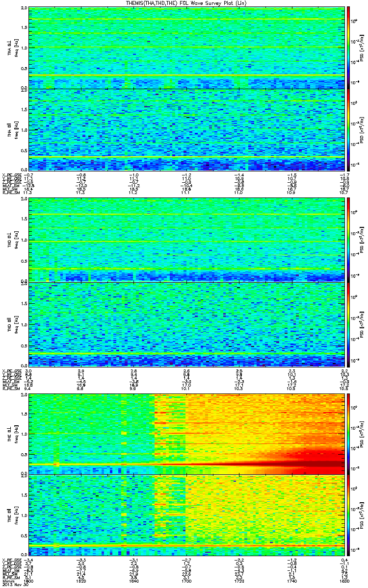
Task: Click inside the THA BL spectrogram panel
Action: [186, 48]
